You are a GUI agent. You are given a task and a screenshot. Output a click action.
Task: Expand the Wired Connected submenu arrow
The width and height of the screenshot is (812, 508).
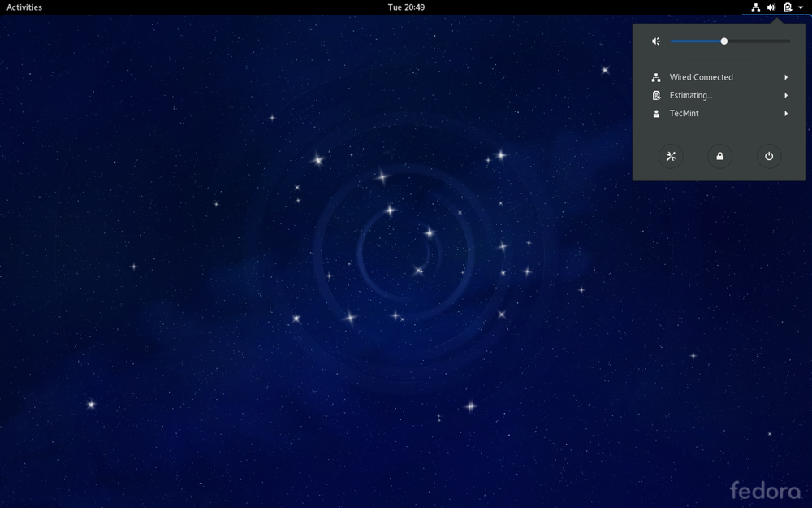coord(786,77)
